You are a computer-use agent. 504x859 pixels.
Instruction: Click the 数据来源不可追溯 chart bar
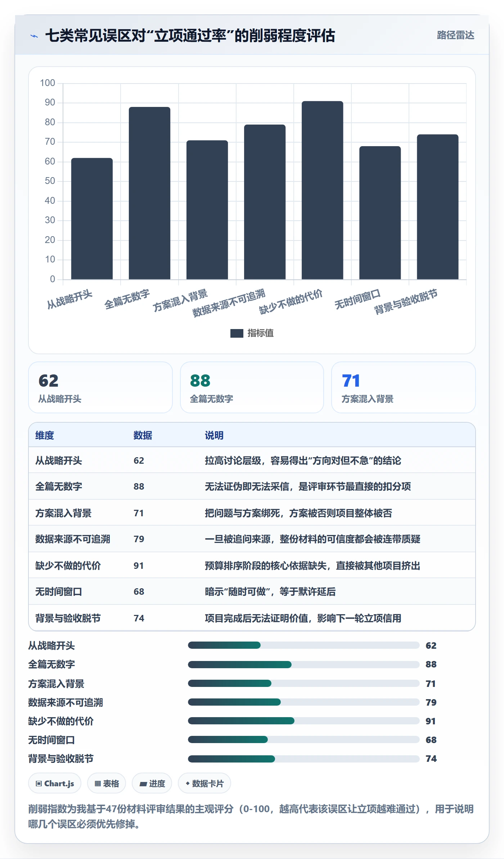click(265, 202)
